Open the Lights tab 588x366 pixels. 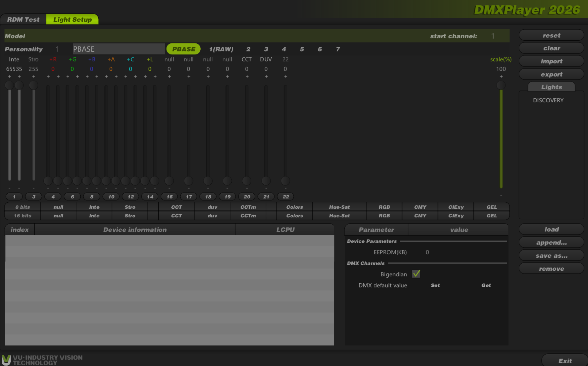[551, 87]
